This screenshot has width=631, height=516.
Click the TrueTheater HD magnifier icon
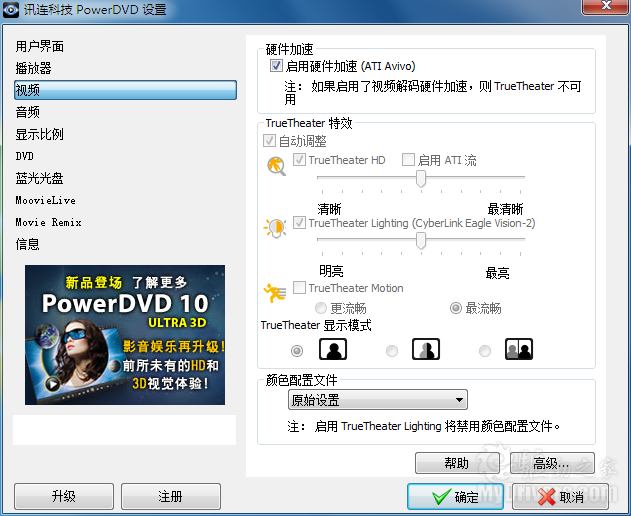pyautogui.click(x=276, y=166)
